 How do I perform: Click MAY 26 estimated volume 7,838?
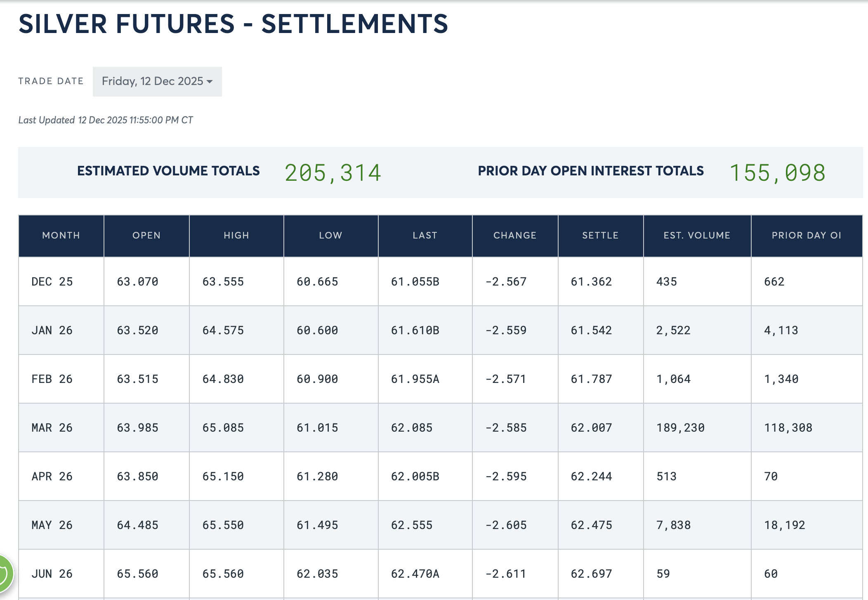[x=673, y=525]
